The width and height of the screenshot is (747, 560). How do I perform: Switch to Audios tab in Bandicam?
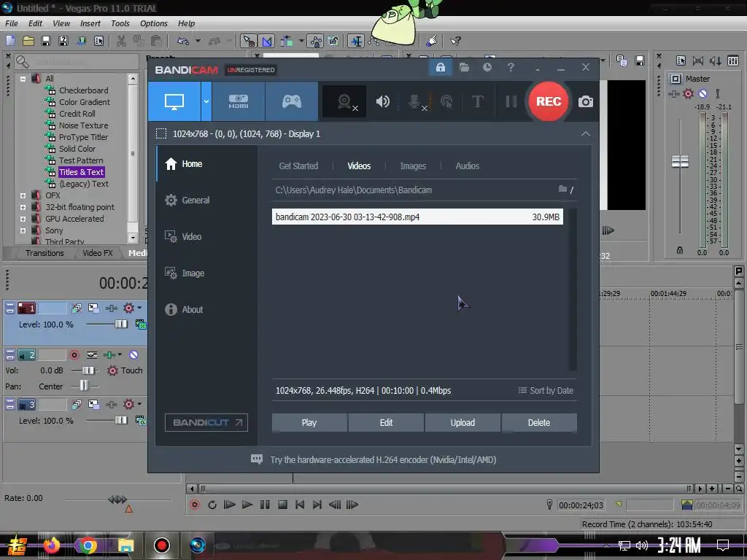(468, 166)
